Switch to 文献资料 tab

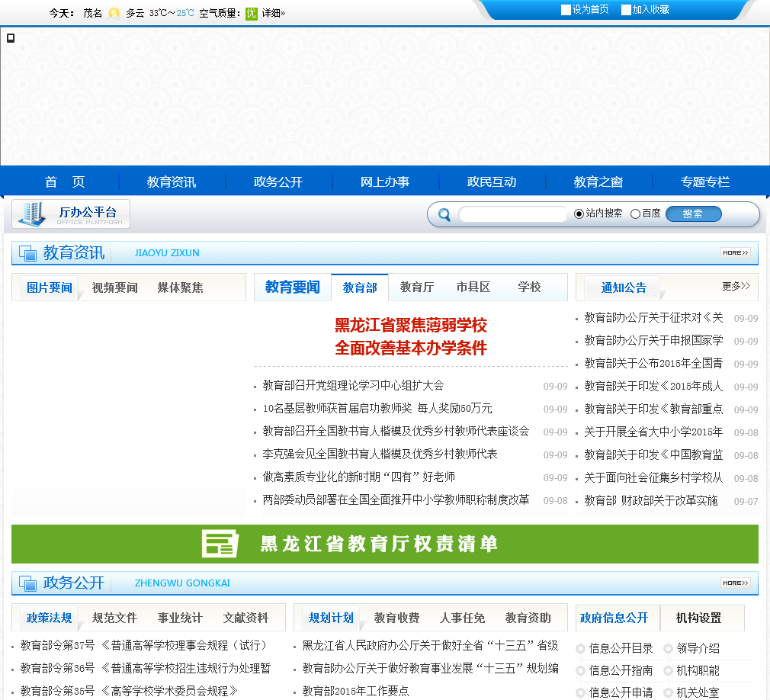(x=246, y=618)
